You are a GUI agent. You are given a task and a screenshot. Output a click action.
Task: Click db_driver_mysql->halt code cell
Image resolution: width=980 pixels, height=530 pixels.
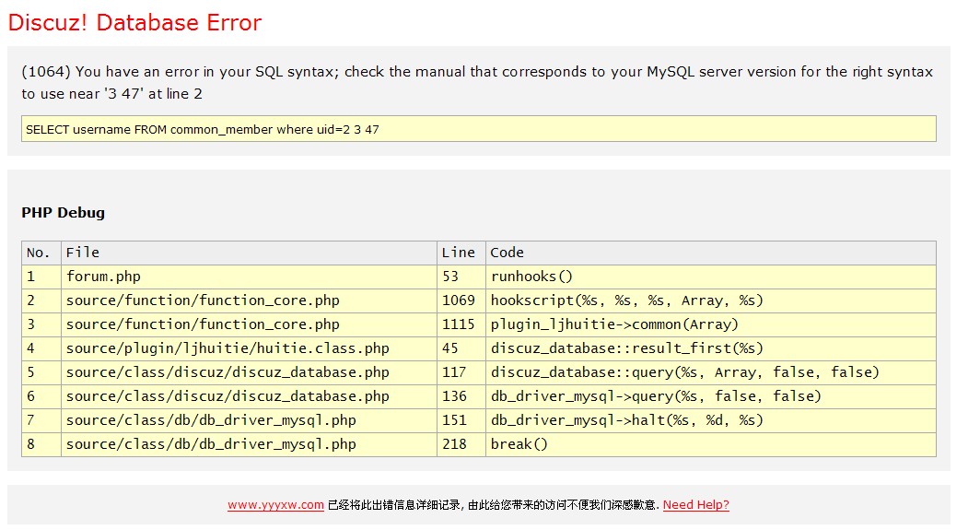coord(711,420)
